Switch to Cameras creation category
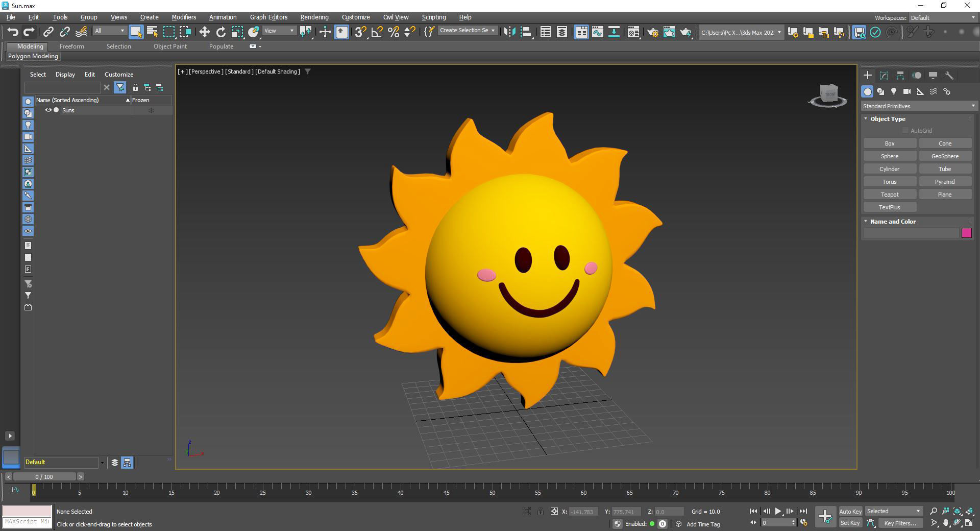The width and height of the screenshot is (980, 531). (x=907, y=92)
